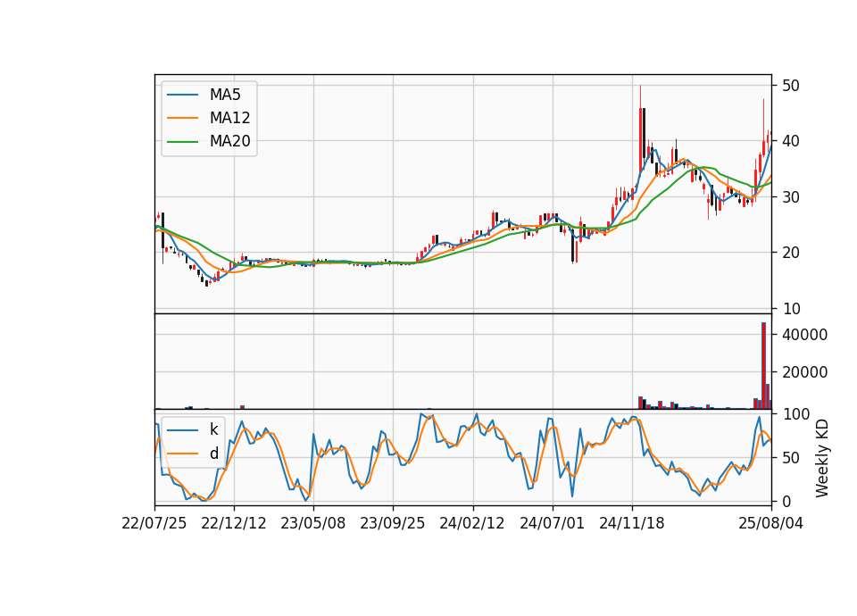Click the 25/08/04 date axis label
The height and width of the screenshot is (616, 857).
[x=771, y=524]
